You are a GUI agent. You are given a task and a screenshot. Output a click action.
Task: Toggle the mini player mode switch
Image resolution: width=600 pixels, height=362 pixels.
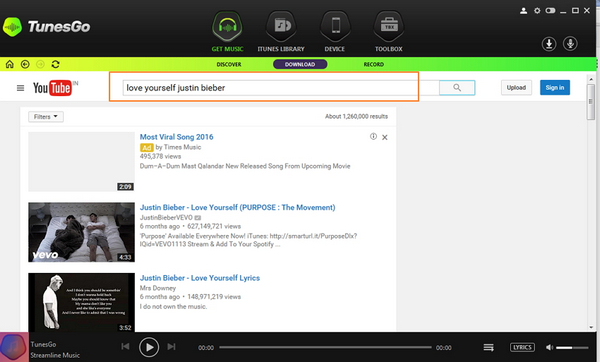[550, 11]
